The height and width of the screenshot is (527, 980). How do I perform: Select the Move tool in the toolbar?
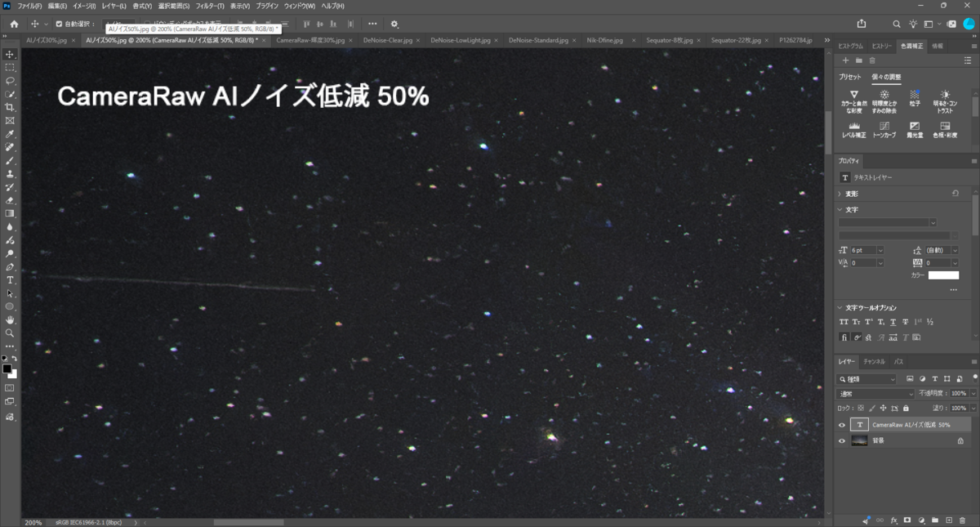coord(10,54)
